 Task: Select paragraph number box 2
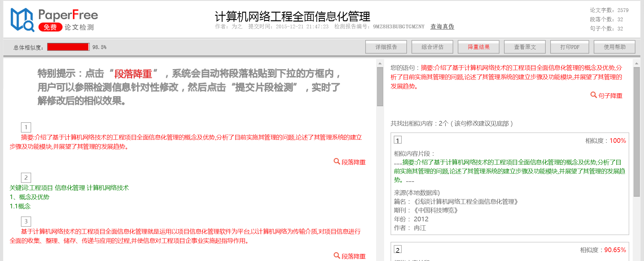(x=26, y=178)
